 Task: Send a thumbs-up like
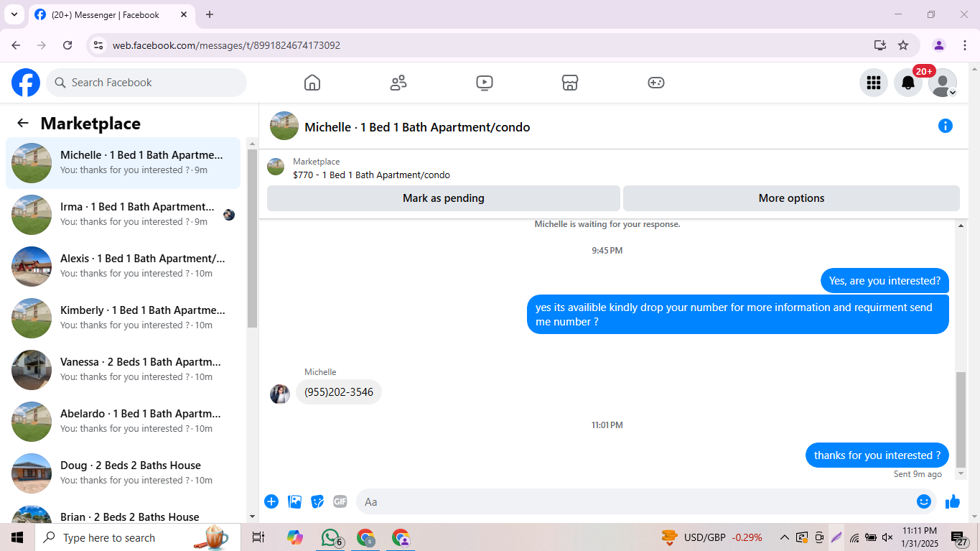point(953,501)
